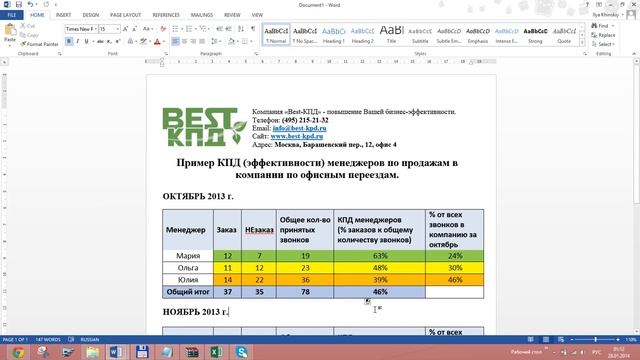Open the Select dropdown in Editing
The height and width of the screenshot is (360, 640).
(603, 44)
